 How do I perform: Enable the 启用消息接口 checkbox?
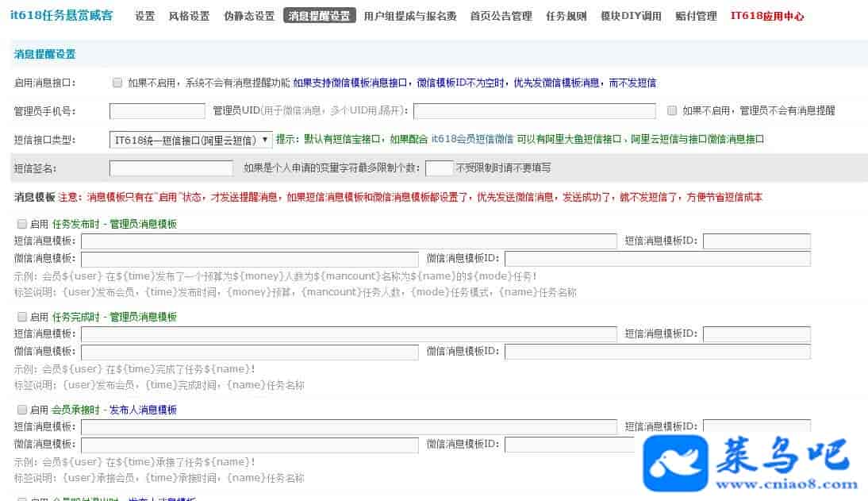tap(117, 83)
